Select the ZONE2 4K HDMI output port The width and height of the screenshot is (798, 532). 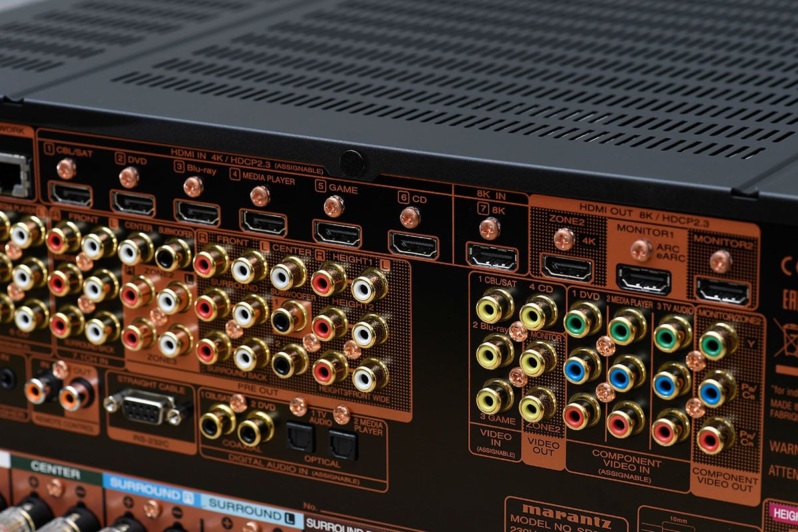click(x=567, y=267)
